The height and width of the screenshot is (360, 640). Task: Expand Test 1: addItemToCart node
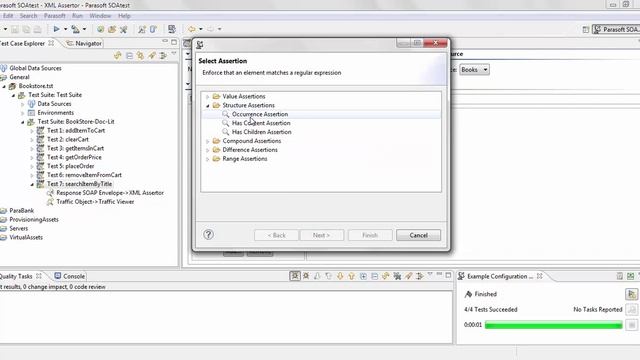(32, 131)
